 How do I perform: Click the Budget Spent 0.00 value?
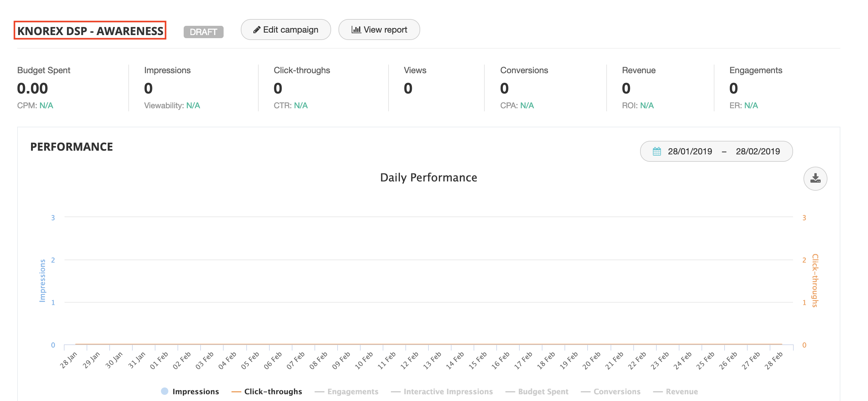pyautogui.click(x=32, y=88)
